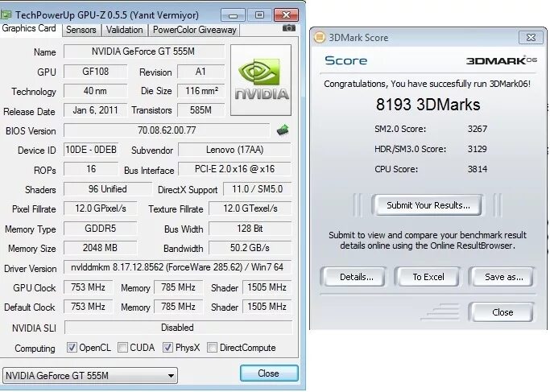This screenshot has height=392, width=550.
Task: Open the Validation tab
Action: [125, 30]
